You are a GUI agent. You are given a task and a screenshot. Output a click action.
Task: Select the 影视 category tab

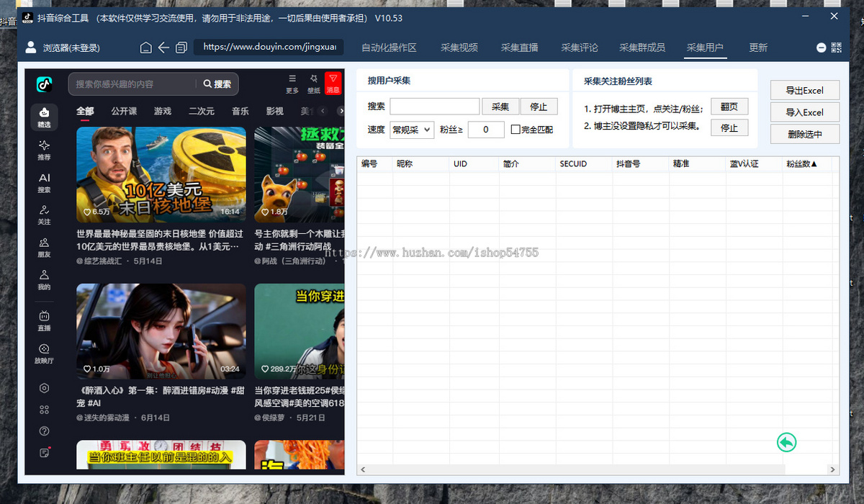pyautogui.click(x=274, y=111)
